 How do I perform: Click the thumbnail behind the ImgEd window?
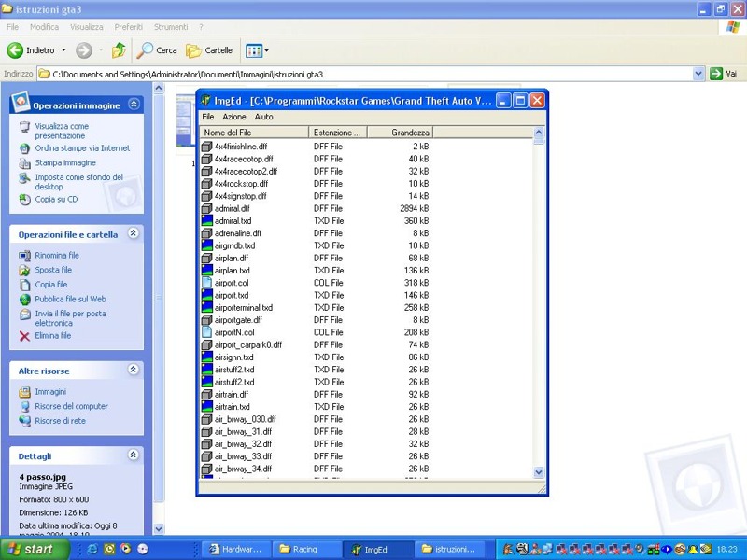(185, 120)
